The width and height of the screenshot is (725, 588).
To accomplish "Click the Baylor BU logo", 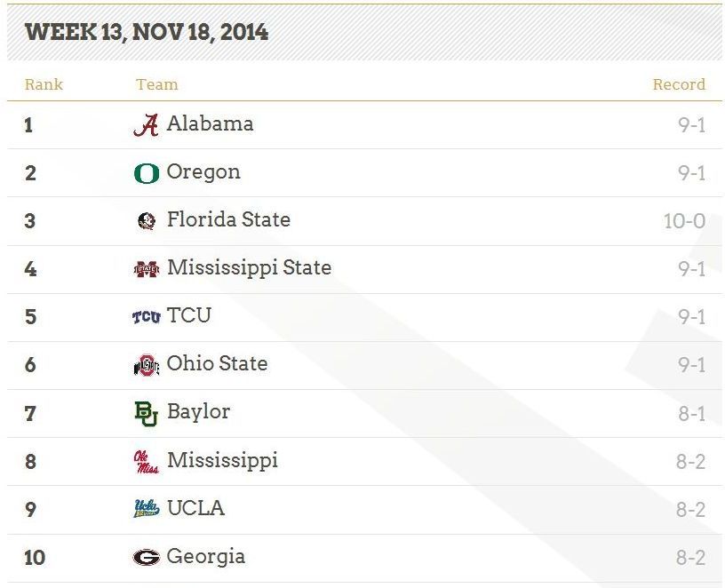I will pos(146,413).
